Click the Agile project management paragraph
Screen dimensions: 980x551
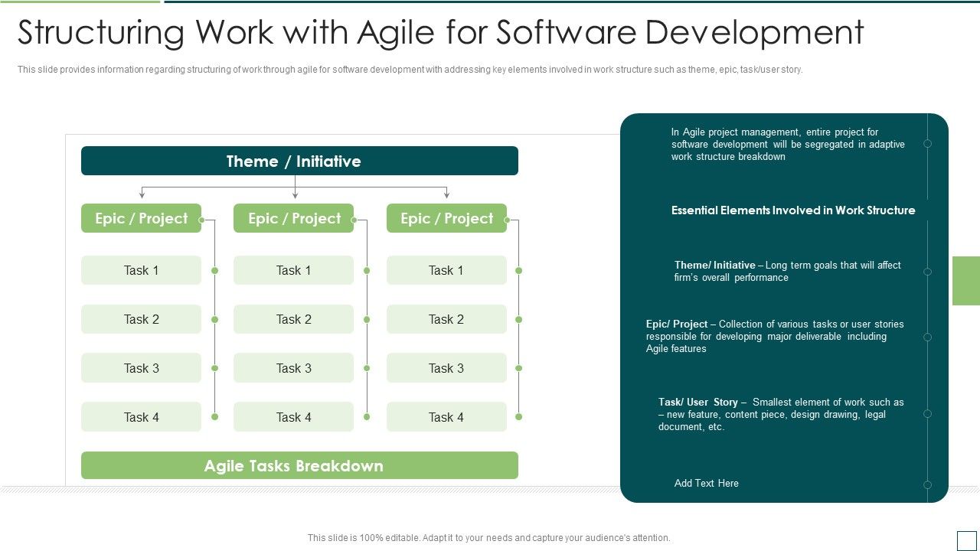point(788,144)
